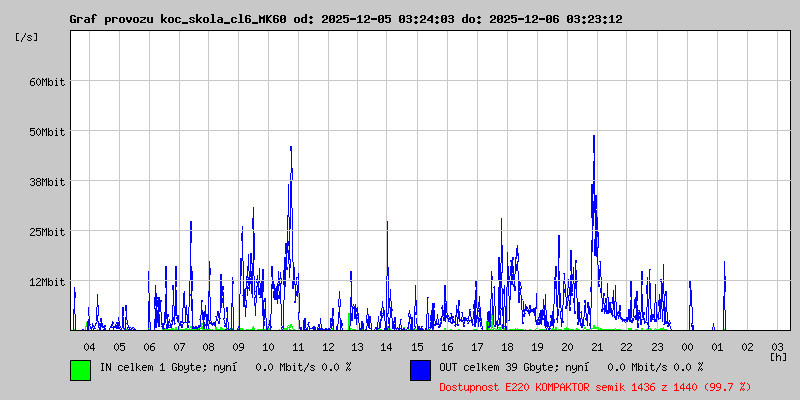
Task: Click the red Dostupnost availability text
Action: click(x=594, y=386)
